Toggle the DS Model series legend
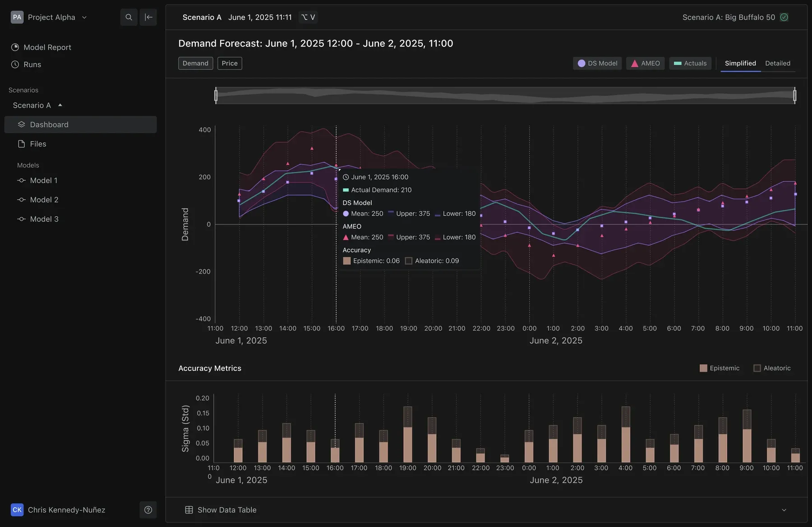Screen dimensions: 812x527 point(597,63)
